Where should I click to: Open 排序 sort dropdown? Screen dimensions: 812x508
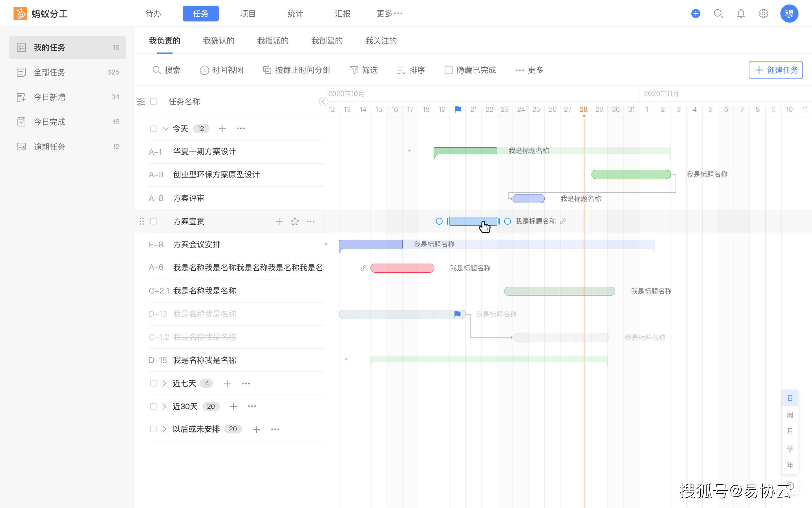tap(411, 70)
